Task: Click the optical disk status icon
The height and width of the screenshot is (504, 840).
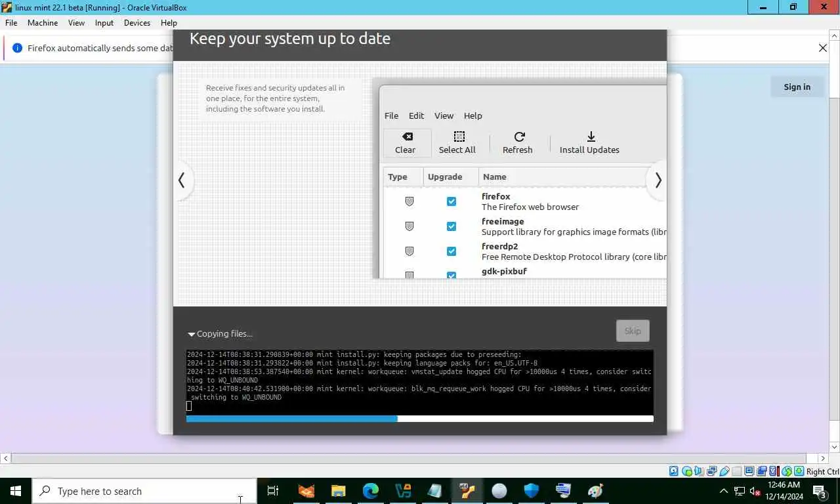Action: coord(686,471)
